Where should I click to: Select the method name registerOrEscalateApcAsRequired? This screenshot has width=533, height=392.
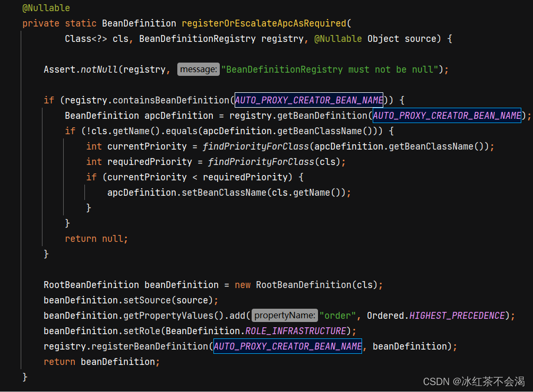(264, 23)
